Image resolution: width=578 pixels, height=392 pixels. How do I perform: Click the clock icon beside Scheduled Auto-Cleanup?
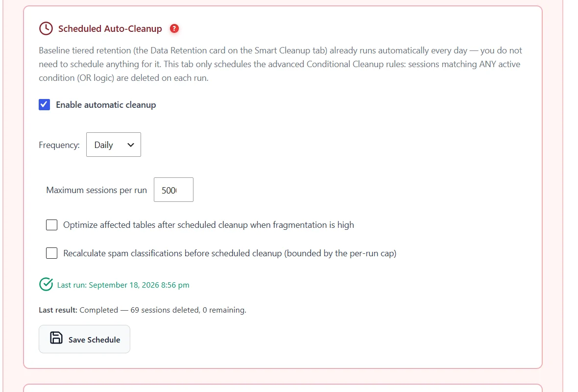click(46, 28)
